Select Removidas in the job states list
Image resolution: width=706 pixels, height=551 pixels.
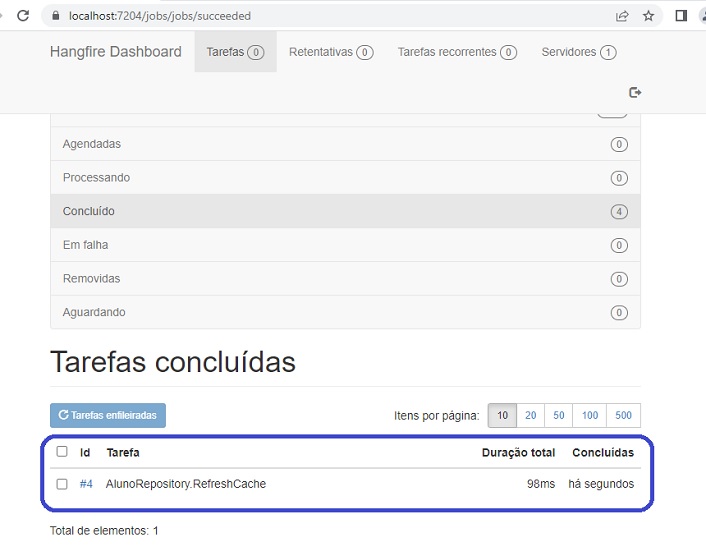tap(345, 279)
